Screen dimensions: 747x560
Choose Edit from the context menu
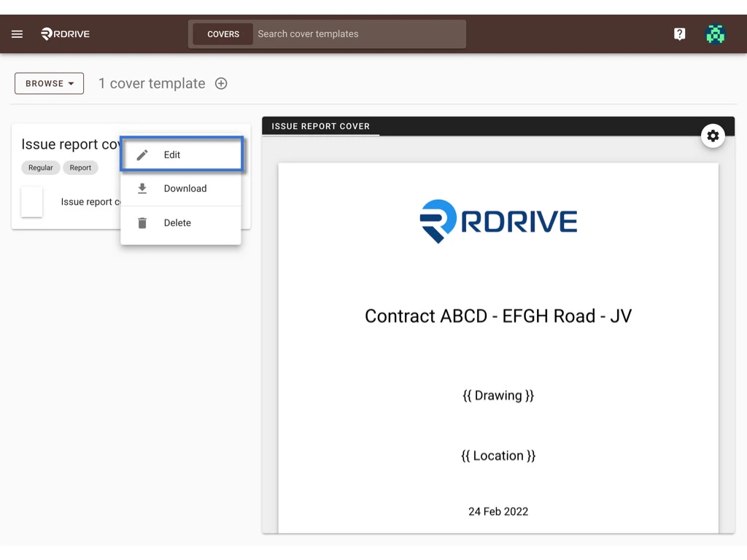pos(182,154)
